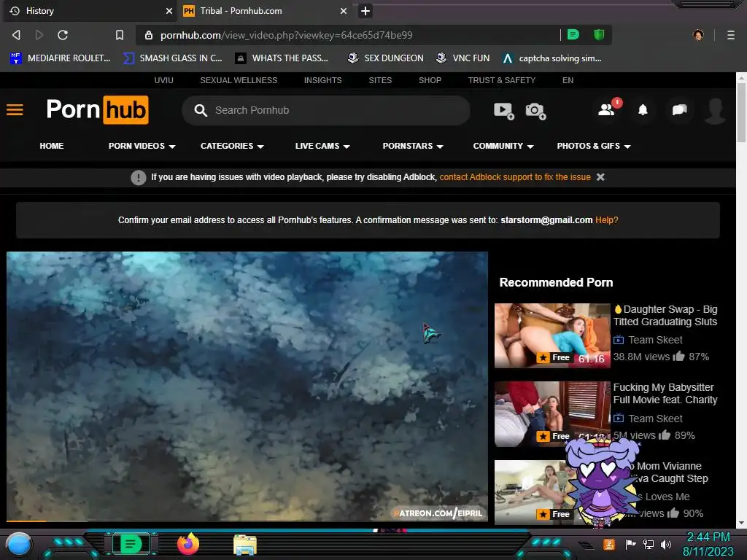747x560 pixels.
Task: Close the History tab
Action: click(x=169, y=10)
